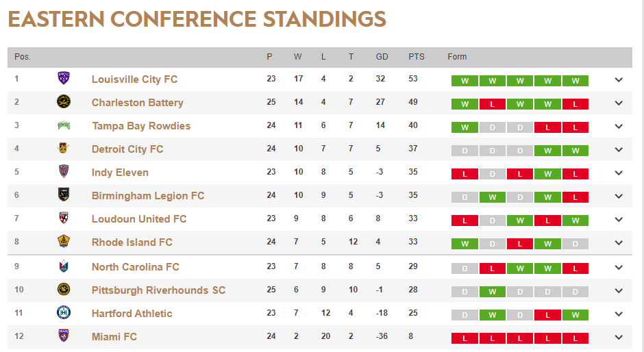Viewport: 644px width, 352px height.
Task: Click the Indy Eleven team badge
Action: 64,172
